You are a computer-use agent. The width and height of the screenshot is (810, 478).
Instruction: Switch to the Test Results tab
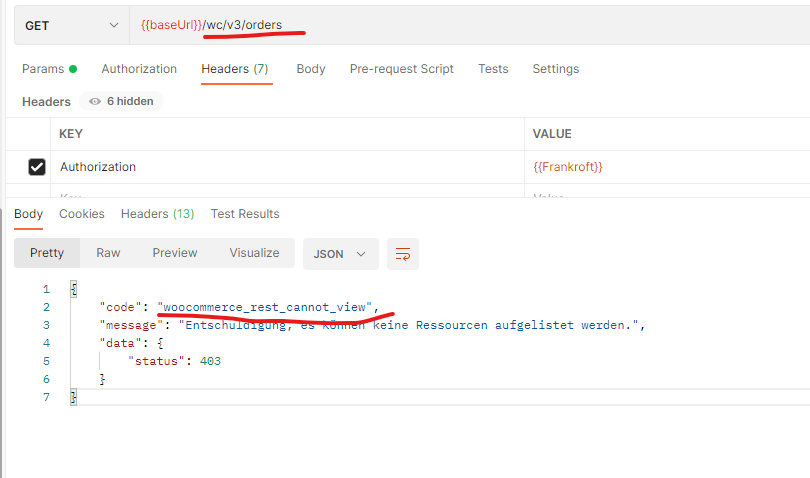click(245, 214)
